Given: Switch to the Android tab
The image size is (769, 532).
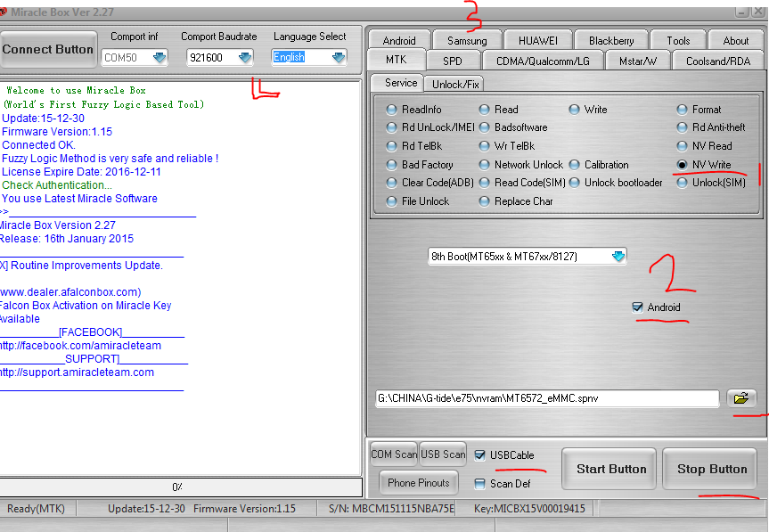Looking at the screenshot, I should [399, 40].
